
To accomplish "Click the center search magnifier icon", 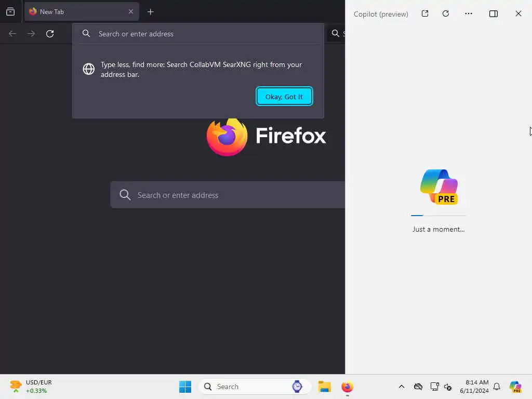I will tap(125, 195).
